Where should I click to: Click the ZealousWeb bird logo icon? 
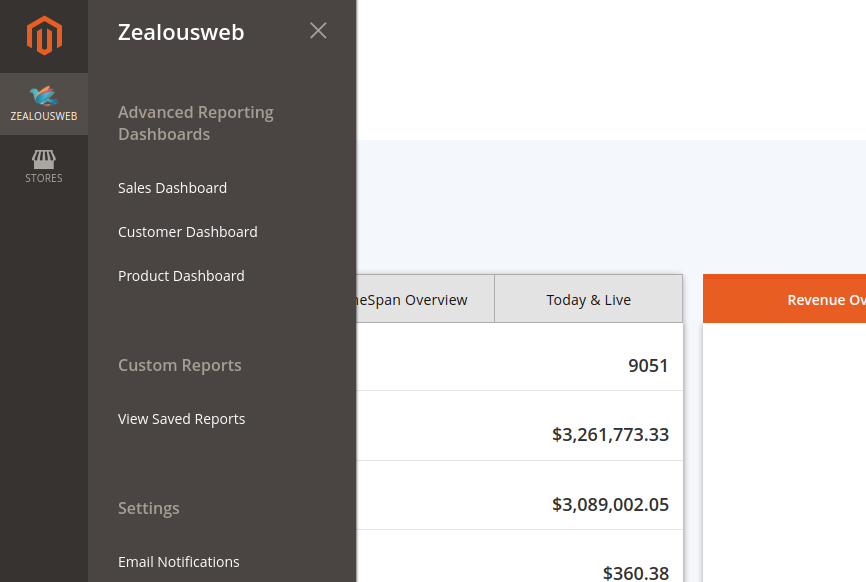pyautogui.click(x=44, y=97)
